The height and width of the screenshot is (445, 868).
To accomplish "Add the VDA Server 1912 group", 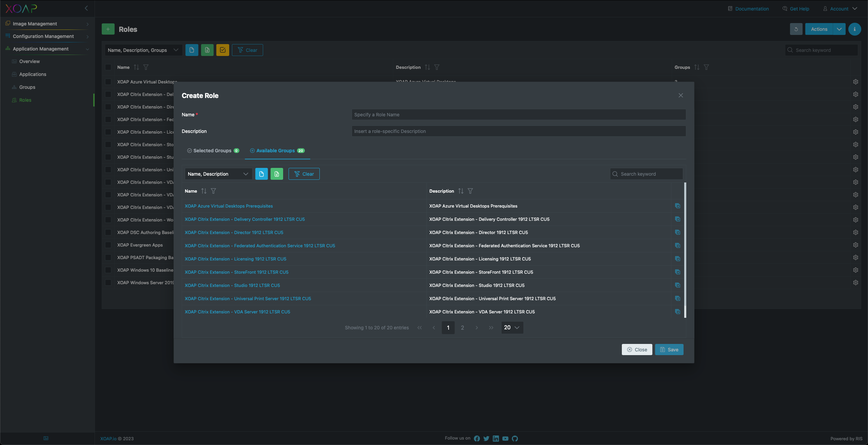I will (x=677, y=312).
